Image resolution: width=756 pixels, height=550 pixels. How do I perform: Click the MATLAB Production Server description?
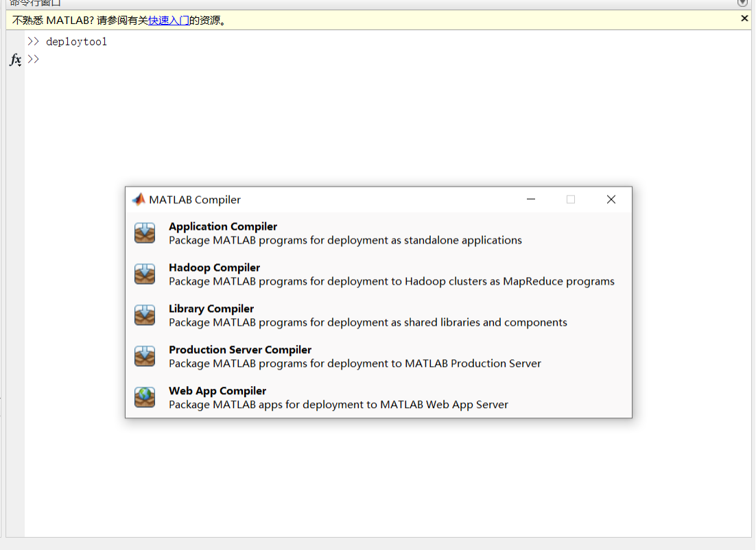pyautogui.click(x=355, y=363)
